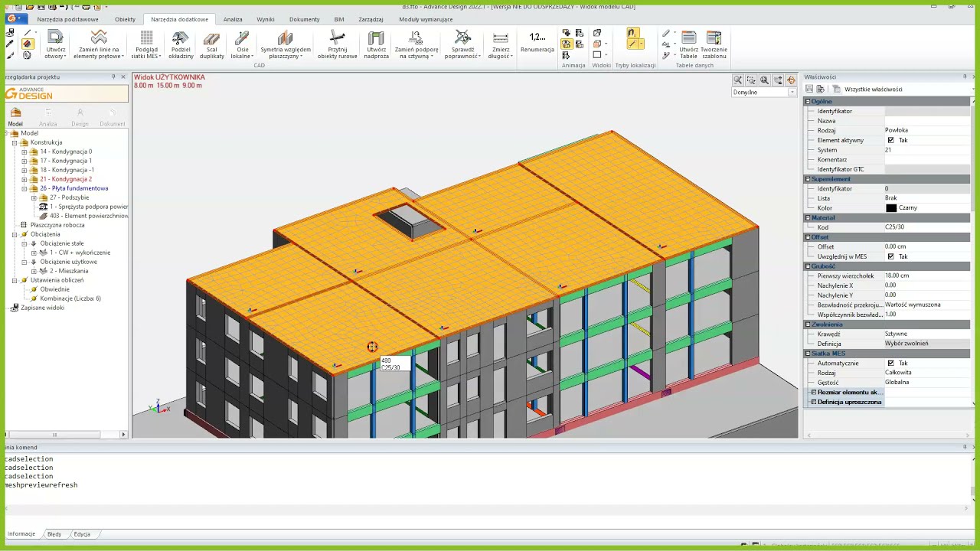The image size is (980, 551).
Task: Click Zamień podporę na sztywną tool
Action: point(416,44)
